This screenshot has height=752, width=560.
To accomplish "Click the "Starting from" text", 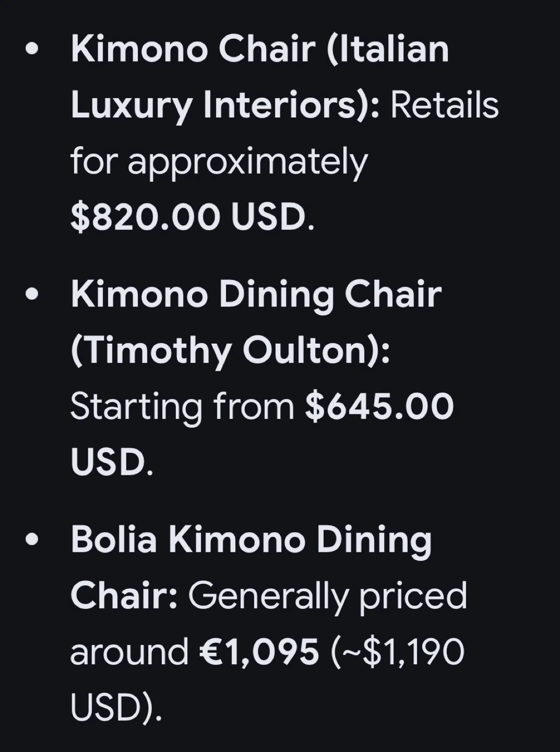I will [x=182, y=406].
